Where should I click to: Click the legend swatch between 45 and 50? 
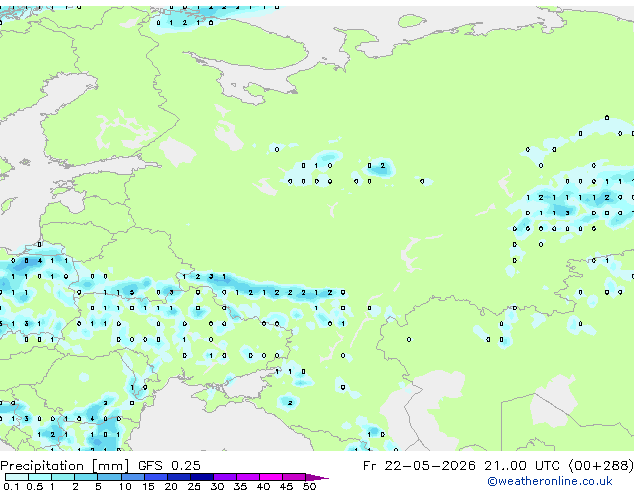click(294, 477)
